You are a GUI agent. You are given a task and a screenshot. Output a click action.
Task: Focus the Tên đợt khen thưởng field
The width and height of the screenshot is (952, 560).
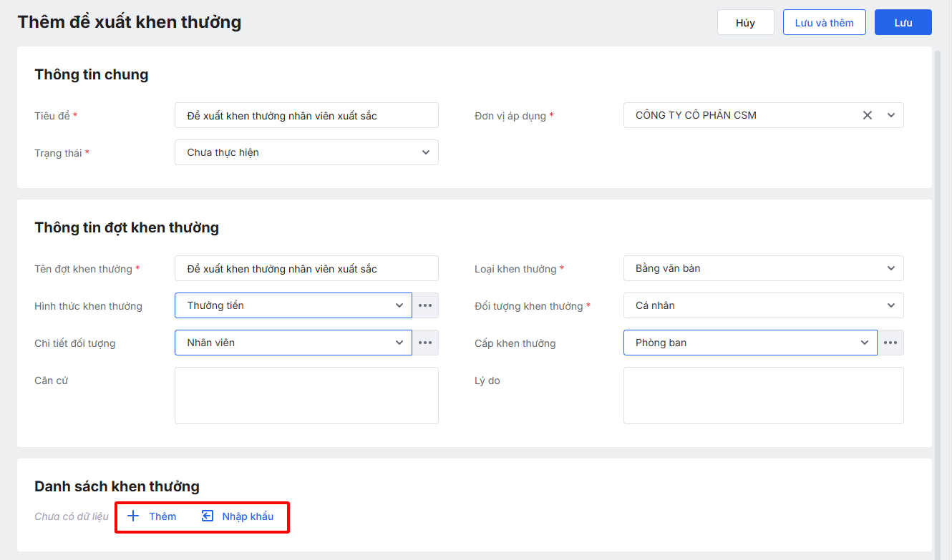click(x=306, y=268)
